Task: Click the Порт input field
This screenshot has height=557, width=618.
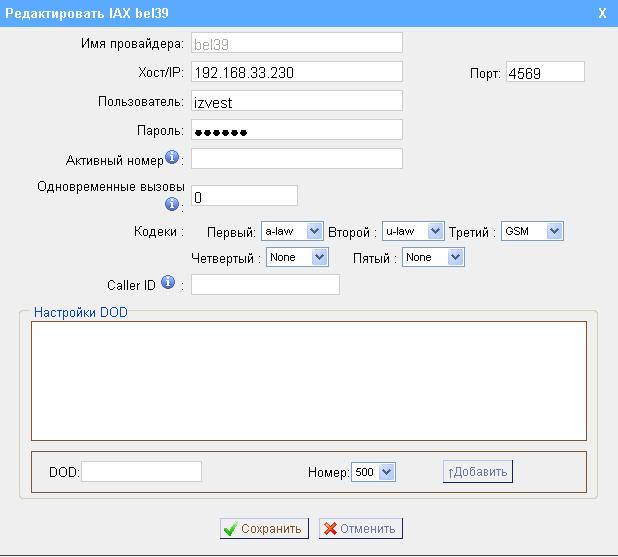Action: coord(544,72)
